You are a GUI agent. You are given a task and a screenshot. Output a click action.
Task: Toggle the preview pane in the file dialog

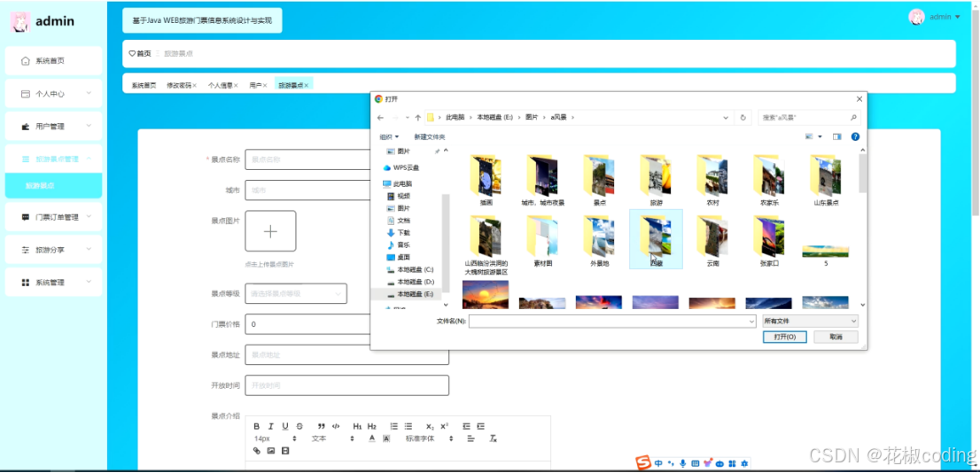[836, 136]
